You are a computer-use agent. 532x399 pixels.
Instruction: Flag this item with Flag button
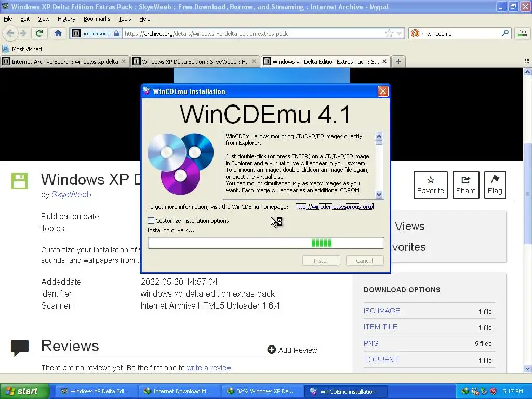pos(495,185)
